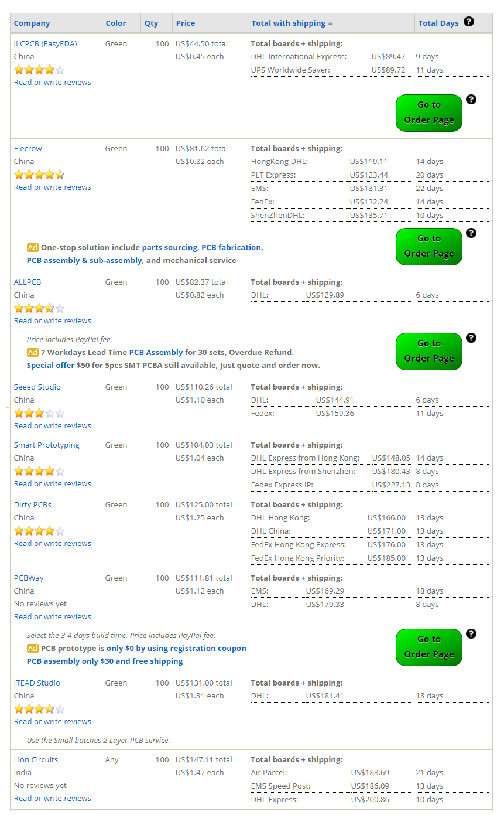The width and height of the screenshot is (504, 815).
Task: Go to Order Page for JLCPCB
Action: coord(429,112)
